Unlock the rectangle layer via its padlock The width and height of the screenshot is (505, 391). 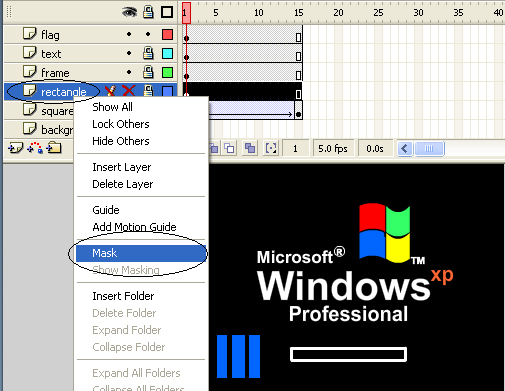click(x=148, y=90)
